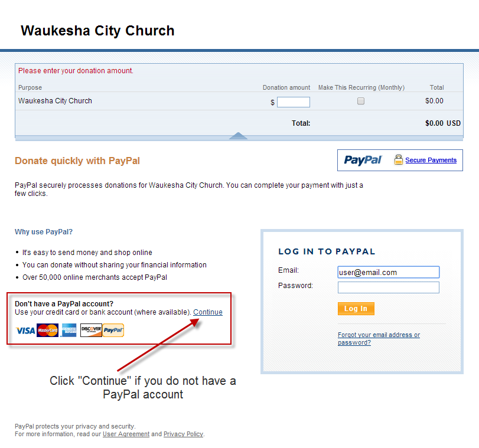The image size is (479, 448).
Task: Click the small PayPal payment badge
Action: [113, 330]
